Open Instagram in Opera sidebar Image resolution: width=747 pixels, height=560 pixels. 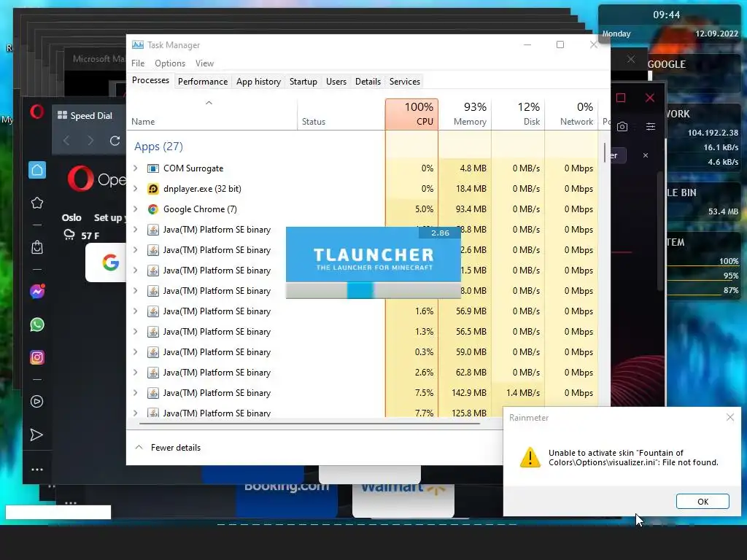point(37,357)
